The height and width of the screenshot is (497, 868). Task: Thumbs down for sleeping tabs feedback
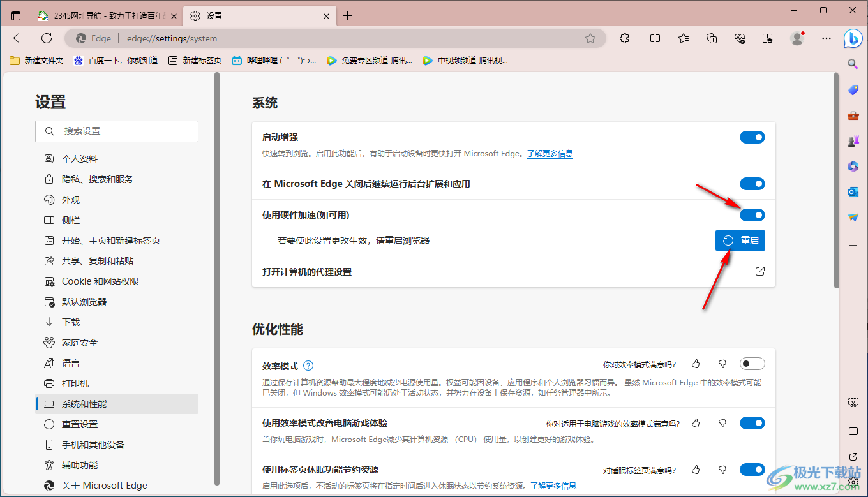pyautogui.click(x=722, y=470)
